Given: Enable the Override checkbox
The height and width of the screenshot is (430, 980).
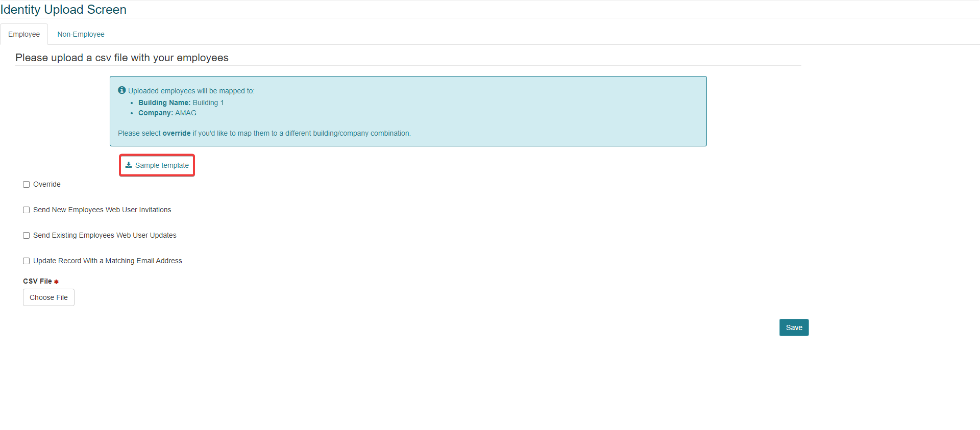Looking at the screenshot, I should pos(26,185).
